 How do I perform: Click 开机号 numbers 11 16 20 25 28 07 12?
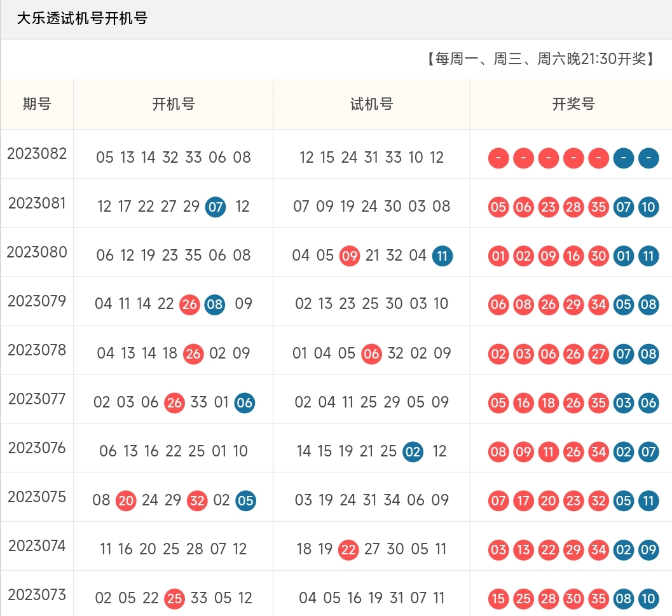click(174, 549)
